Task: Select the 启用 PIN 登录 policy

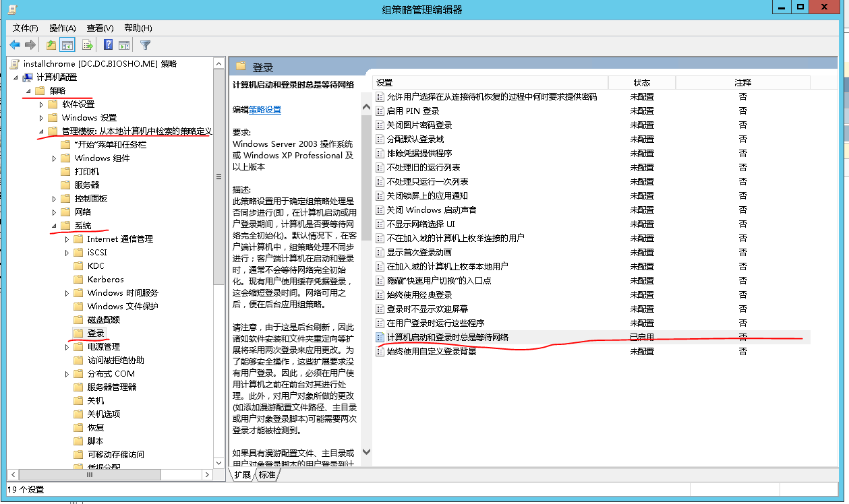Action: tap(413, 111)
